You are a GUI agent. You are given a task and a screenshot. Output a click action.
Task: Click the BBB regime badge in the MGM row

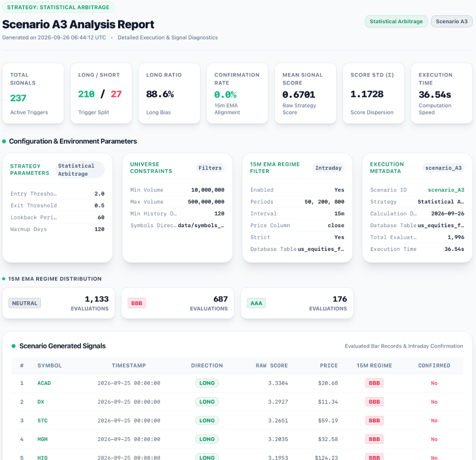pyautogui.click(x=374, y=440)
